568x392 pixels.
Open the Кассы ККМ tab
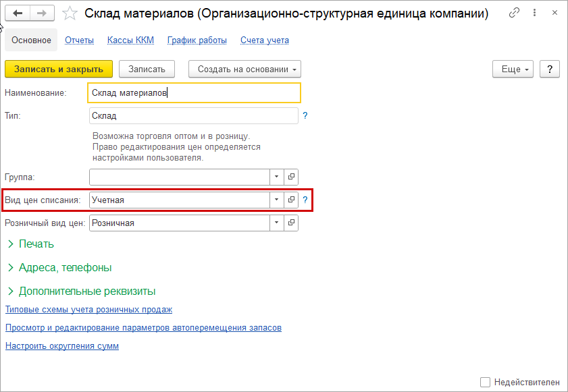[130, 40]
